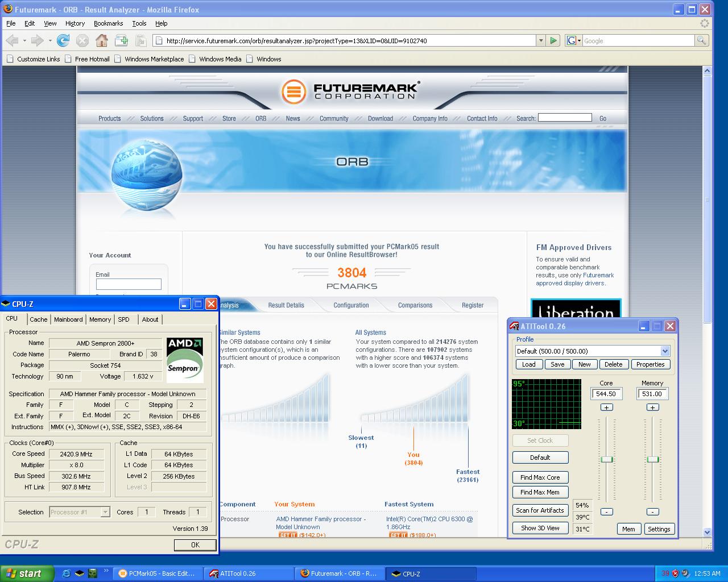Click the Core clock slider handle
728x582 pixels.
pyautogui.click(x=607, y=459)
